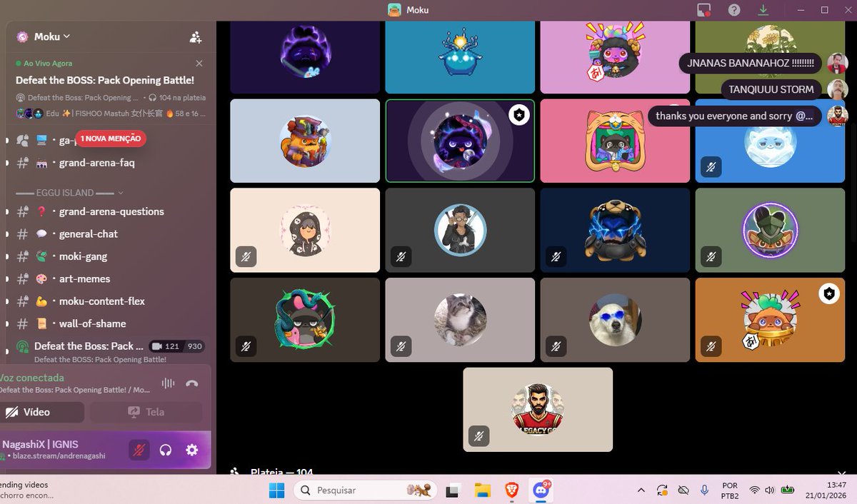
Task: Select the speaking participant tile with green outline
Action: click(460, 141)
